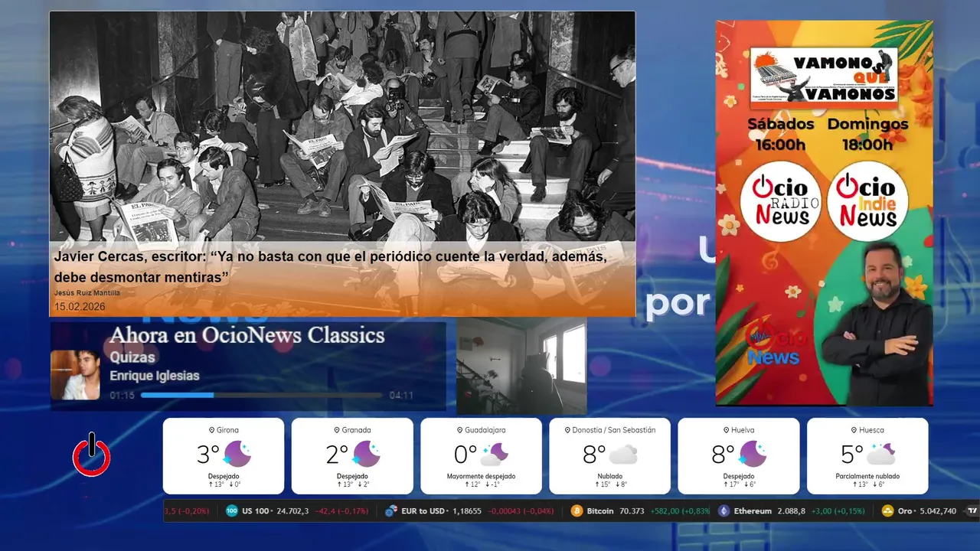Click the Huesca cloudy-moon weather icon
Viewport: 980px width, 551px height.
pyautogui.click(x=881, y=454)
